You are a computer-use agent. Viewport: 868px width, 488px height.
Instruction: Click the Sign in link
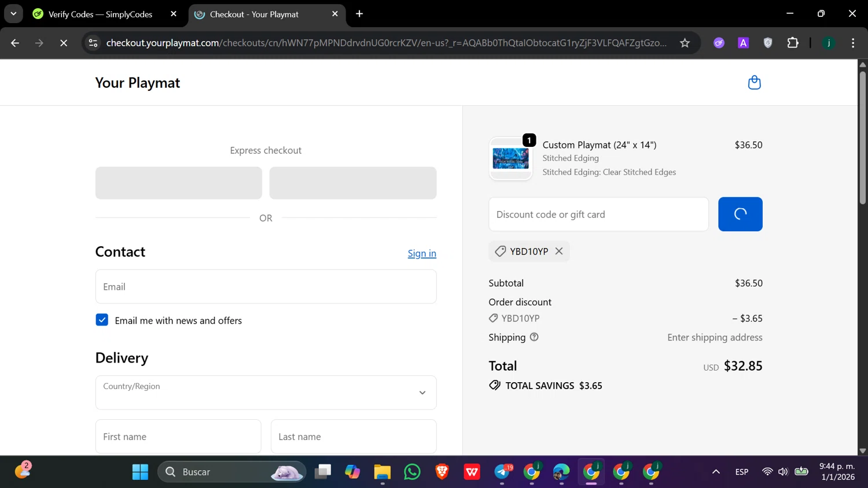(x=422, y=253)
